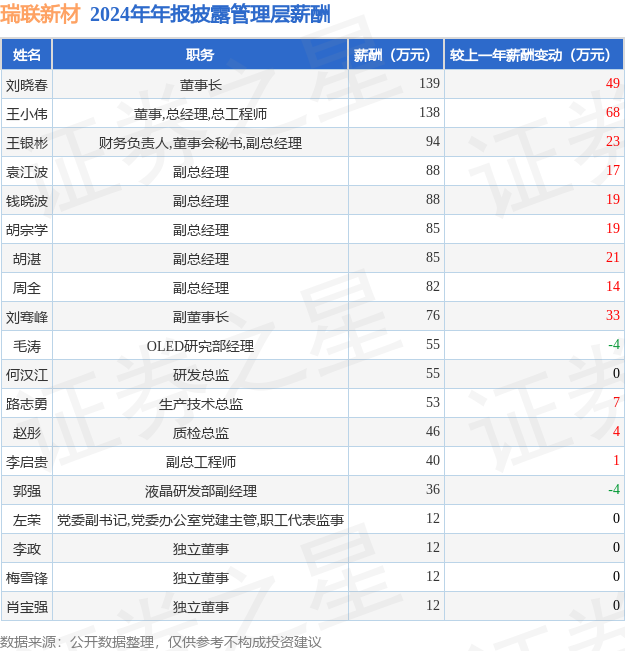Click the green -4 in 郭强's row
Viewport: 625px width, 651px height.
(x=614, y=489)
